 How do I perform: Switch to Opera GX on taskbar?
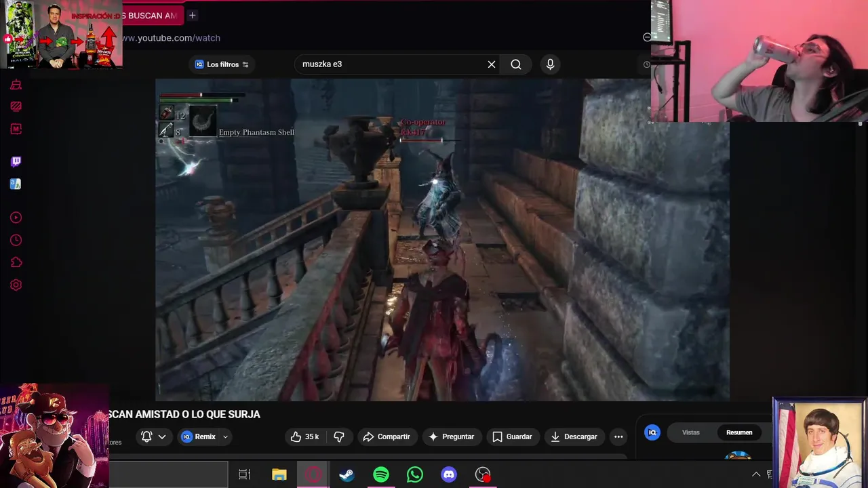point(313,474)
